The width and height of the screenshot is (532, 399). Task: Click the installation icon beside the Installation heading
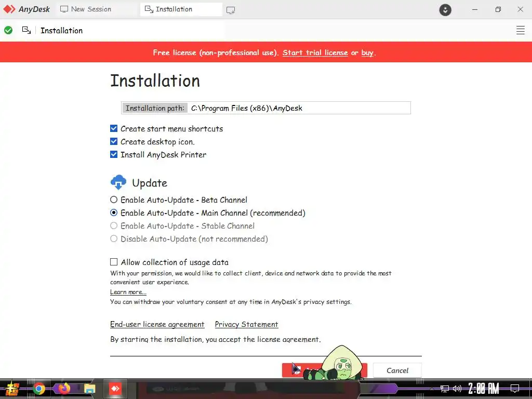point(26,30)
